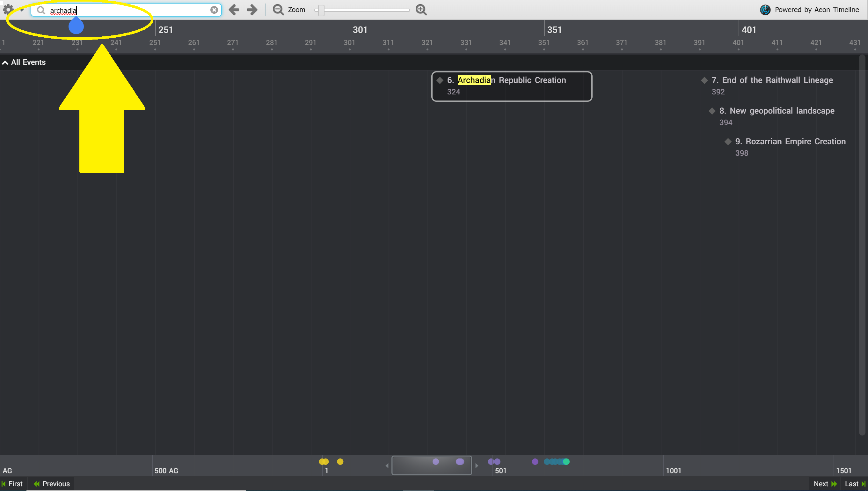Screen dimensions: 868x491
Task: Click the 351 major ruler label
Action: point(554,30)
